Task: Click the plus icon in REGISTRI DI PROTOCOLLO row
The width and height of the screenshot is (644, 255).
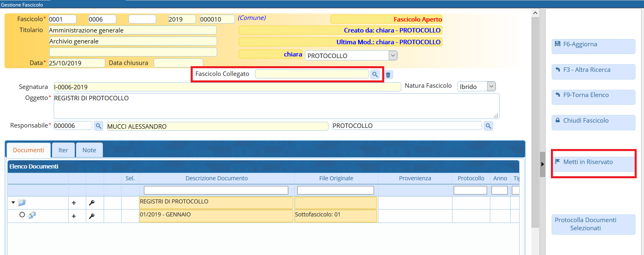Action: pos(74,203)
